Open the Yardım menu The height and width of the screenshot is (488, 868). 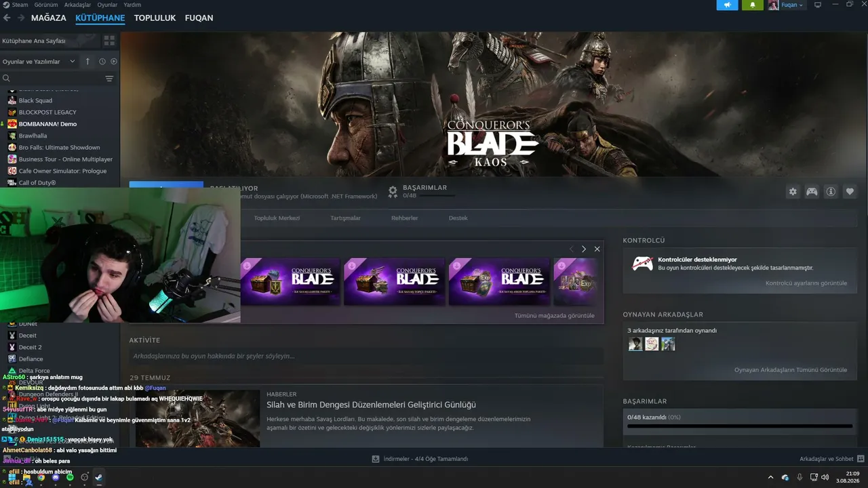pos(132,5)
